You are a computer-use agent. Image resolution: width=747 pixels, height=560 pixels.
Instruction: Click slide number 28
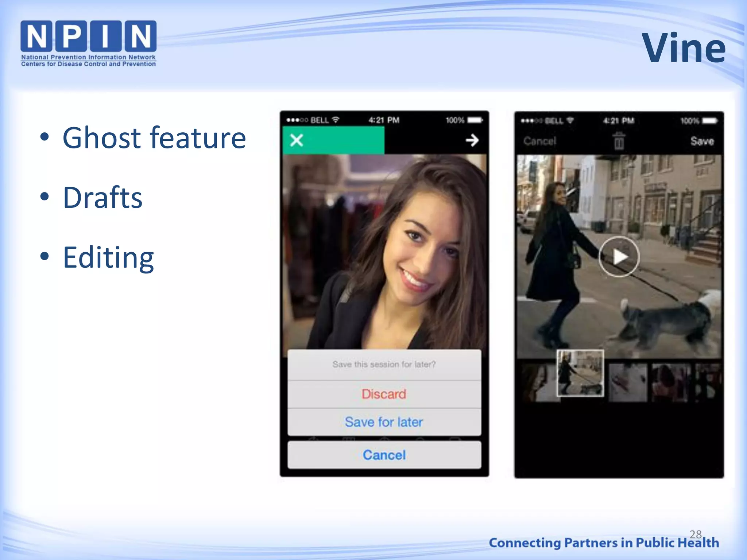[x=696, y=534]
